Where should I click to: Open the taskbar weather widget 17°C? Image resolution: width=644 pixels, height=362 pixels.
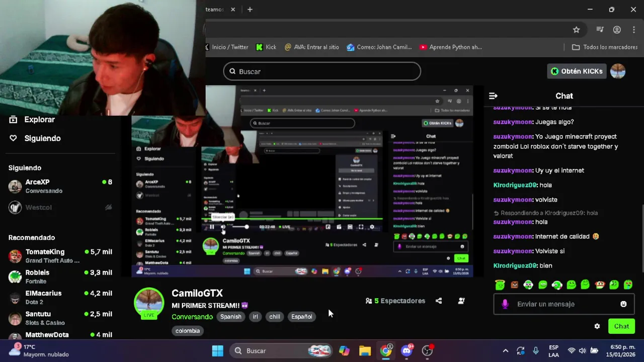pos(40,351)
